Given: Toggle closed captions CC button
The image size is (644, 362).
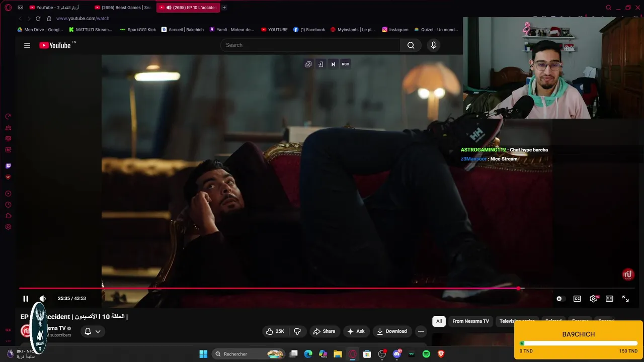Looking at the screenshot, I should click(x=577, y=299).
